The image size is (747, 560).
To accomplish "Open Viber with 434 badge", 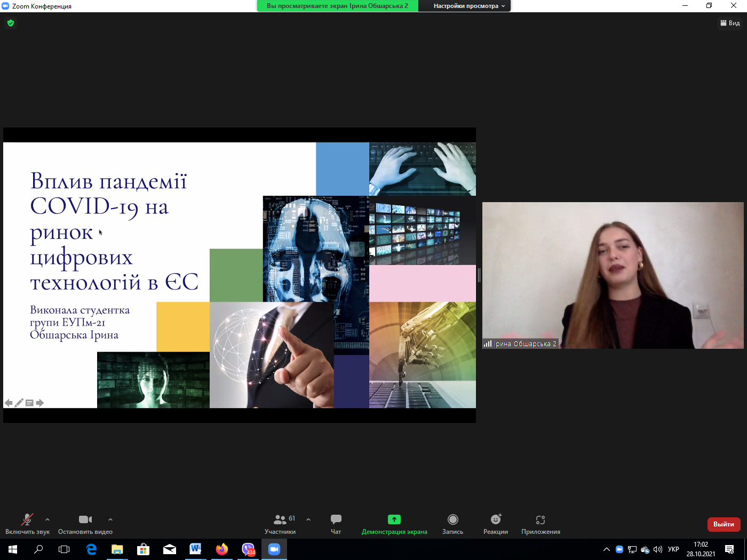I will (248, 549).
